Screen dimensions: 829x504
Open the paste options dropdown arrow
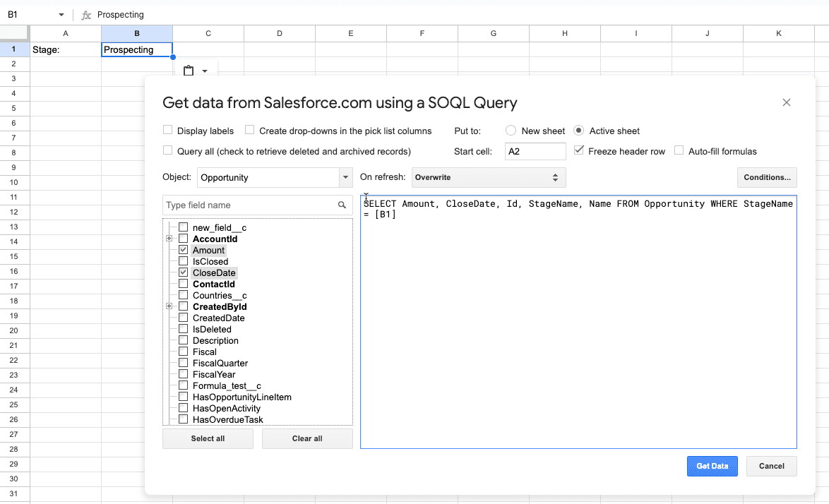205,71
